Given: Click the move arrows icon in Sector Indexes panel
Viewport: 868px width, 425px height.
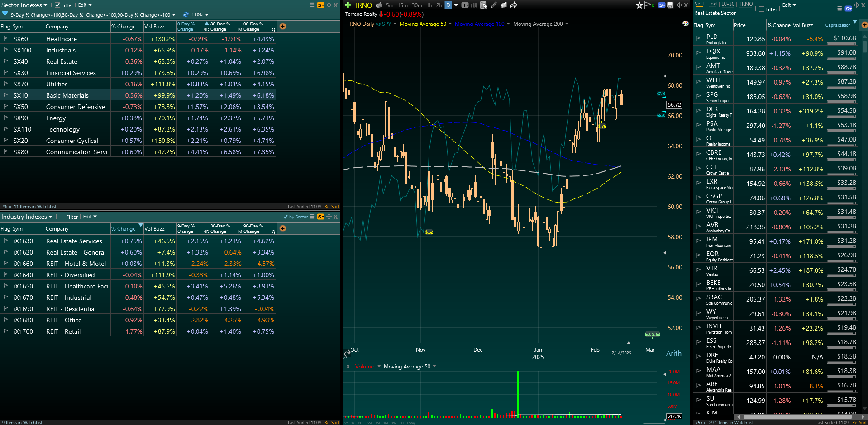Looking at the screenshot, I should point(329,5).
